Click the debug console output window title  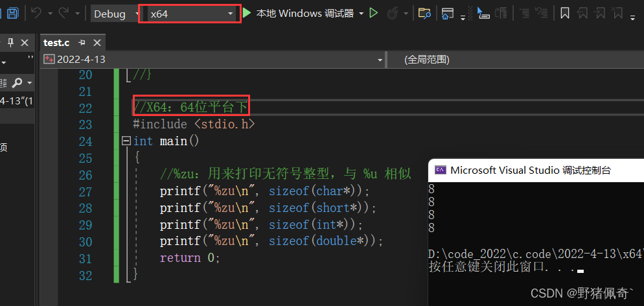click(x=530, y=171)
